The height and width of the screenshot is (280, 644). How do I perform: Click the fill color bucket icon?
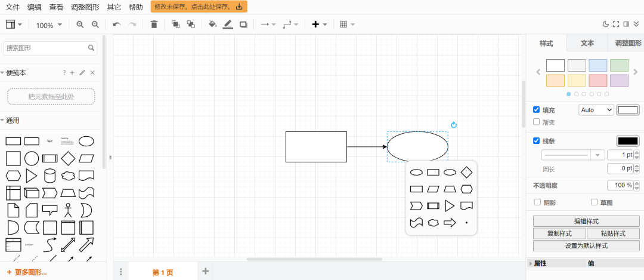(212, 24)
